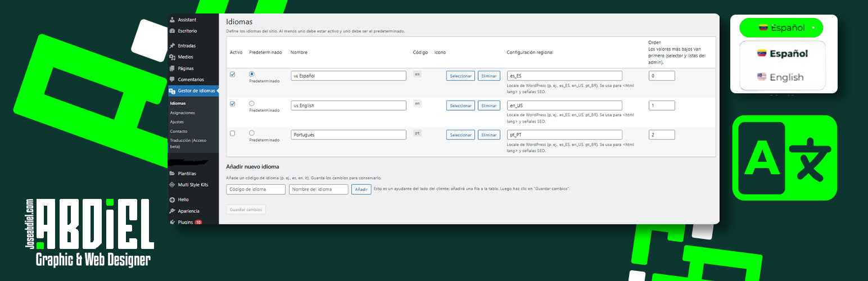Click the Añadir button
Viewport: 868px width, 281px height.
tap(361, 189)
